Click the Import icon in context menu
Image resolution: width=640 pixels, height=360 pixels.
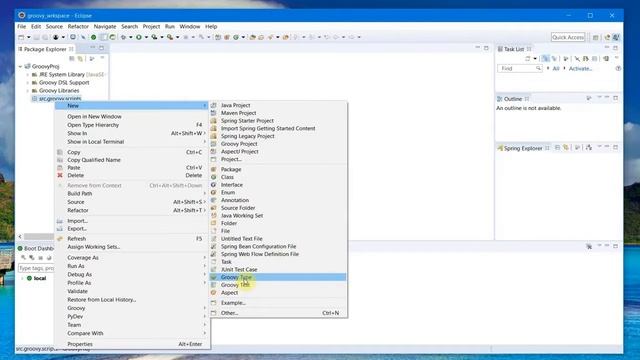coord(60,221)
